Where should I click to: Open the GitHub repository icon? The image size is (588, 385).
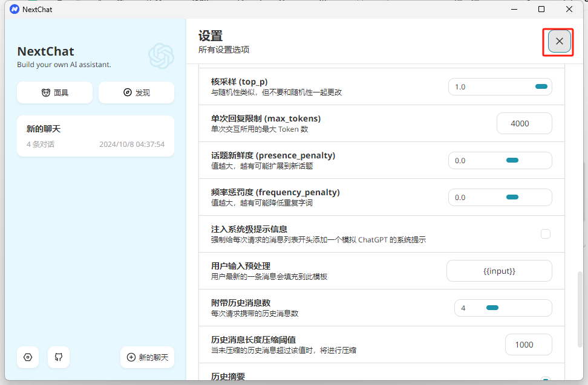click(x=59, y=357)
